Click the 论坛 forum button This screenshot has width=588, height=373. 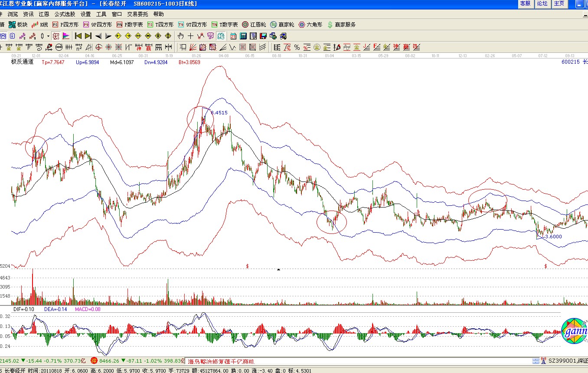542,3
